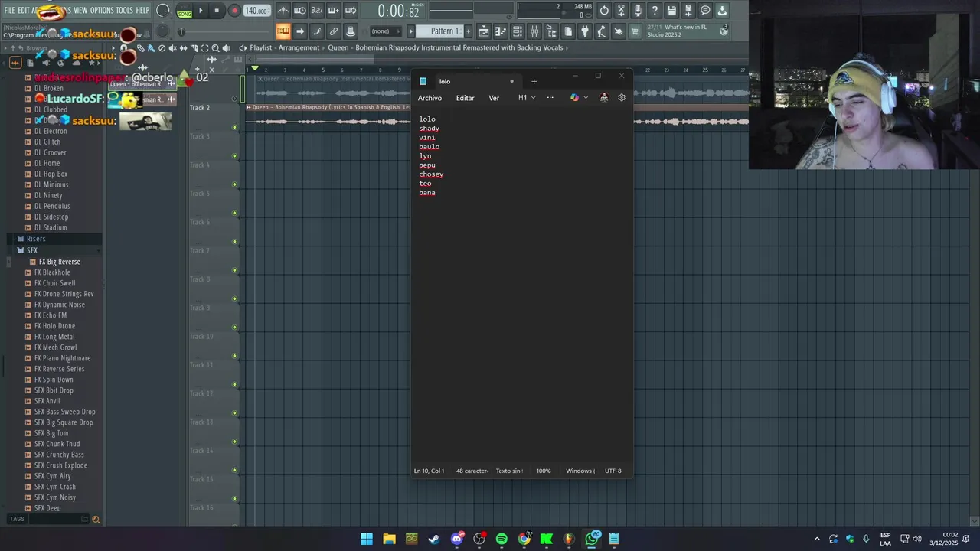Select DL Hop Box in browser
The height and width of the screenshot is (551, 980).
tap(51, 174)
